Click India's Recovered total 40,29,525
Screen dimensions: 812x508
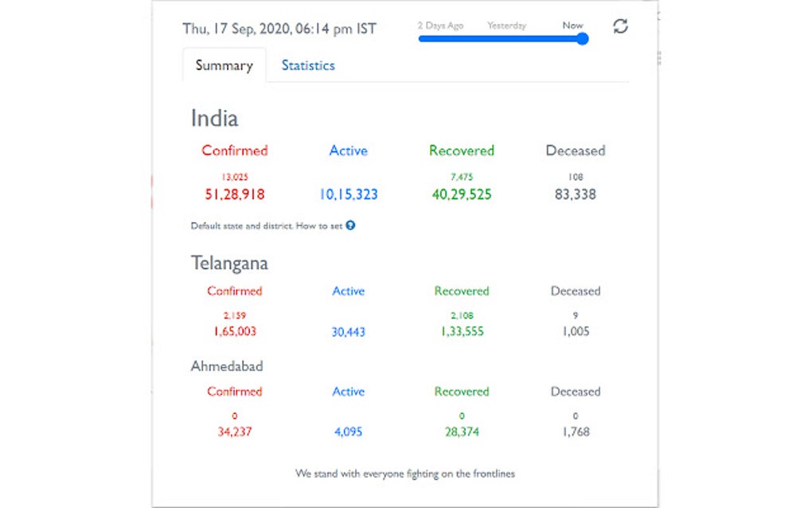point(460,193)
